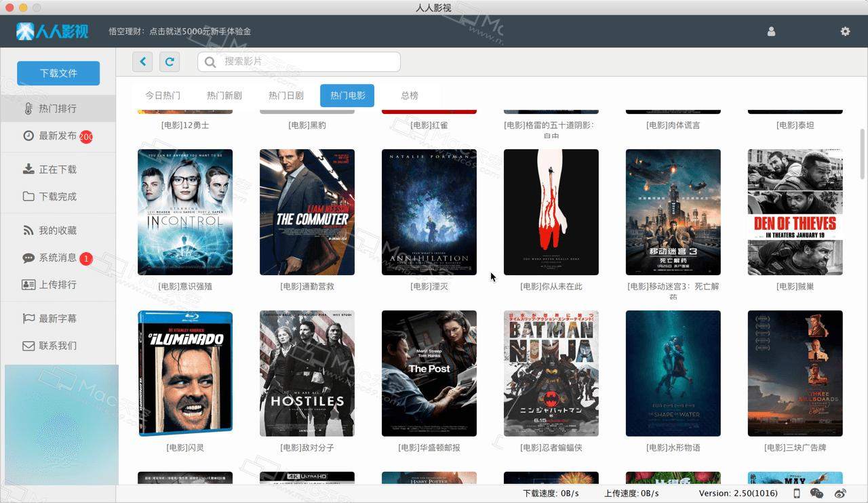Switch to the 热门新剧 tab
Screen dimensions: 868x503
(x=224, y=96)
